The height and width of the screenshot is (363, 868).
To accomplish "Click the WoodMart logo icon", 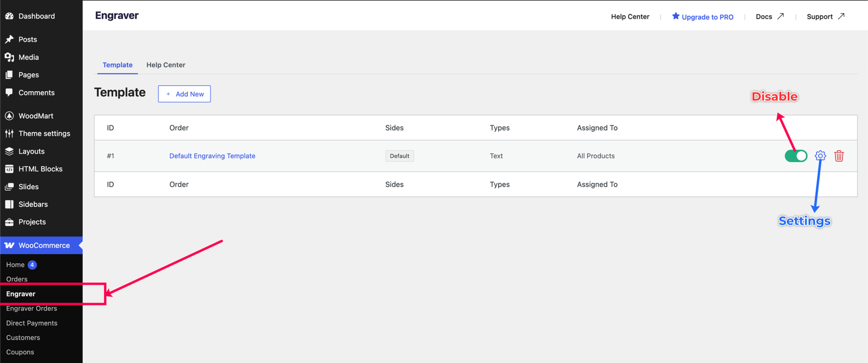I will (9, 116).
